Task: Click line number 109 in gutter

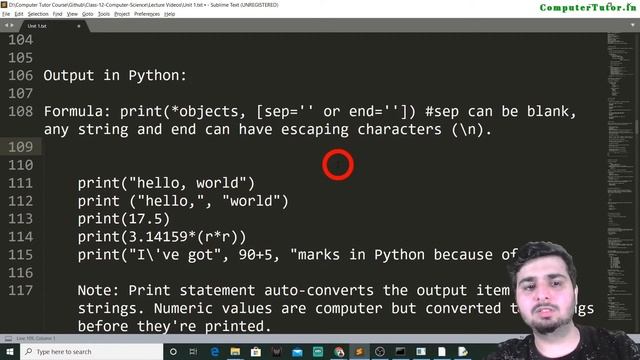Action: [x=20, y=147]
